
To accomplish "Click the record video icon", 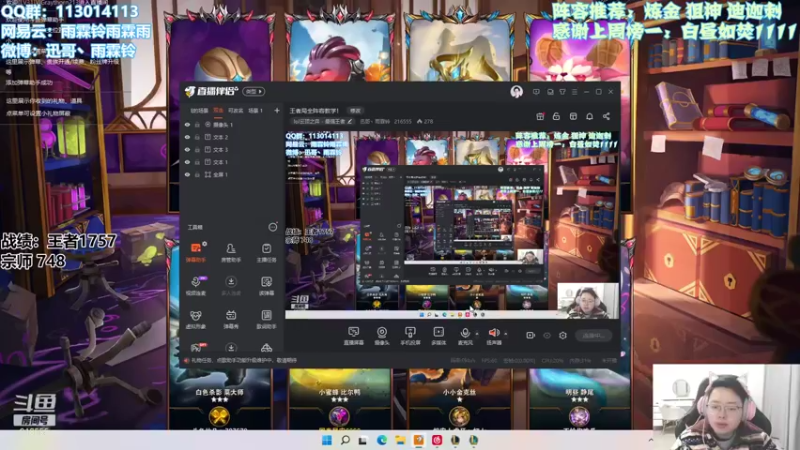I will (530, 335).
